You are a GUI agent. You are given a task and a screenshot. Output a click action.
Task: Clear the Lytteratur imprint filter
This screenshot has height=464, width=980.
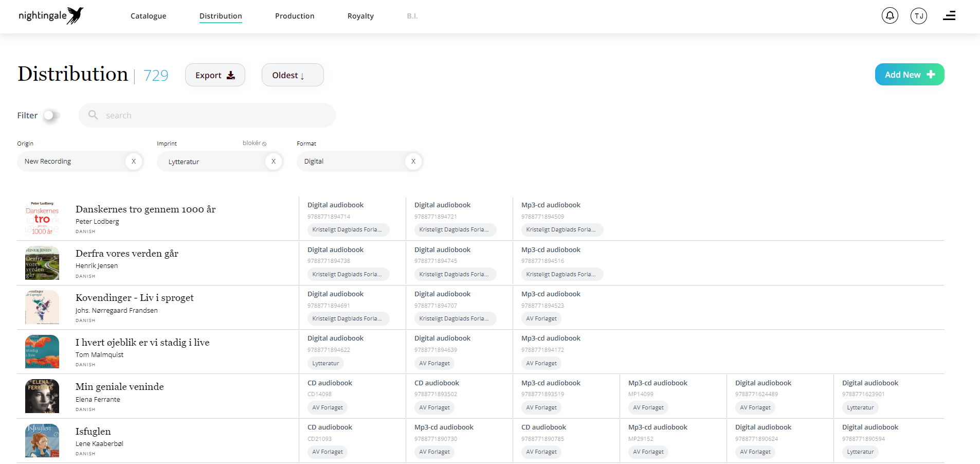coord(274,162)
